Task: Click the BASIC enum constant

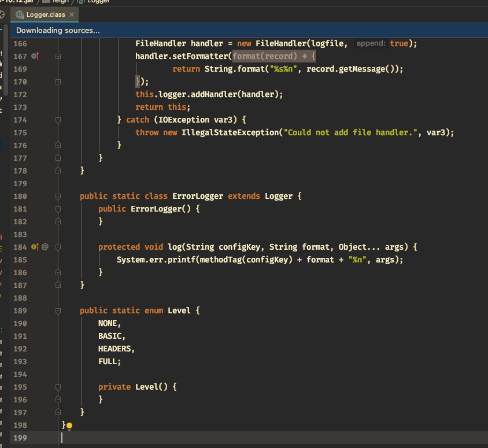Action: pyautogui.click(x=110, y=336)
